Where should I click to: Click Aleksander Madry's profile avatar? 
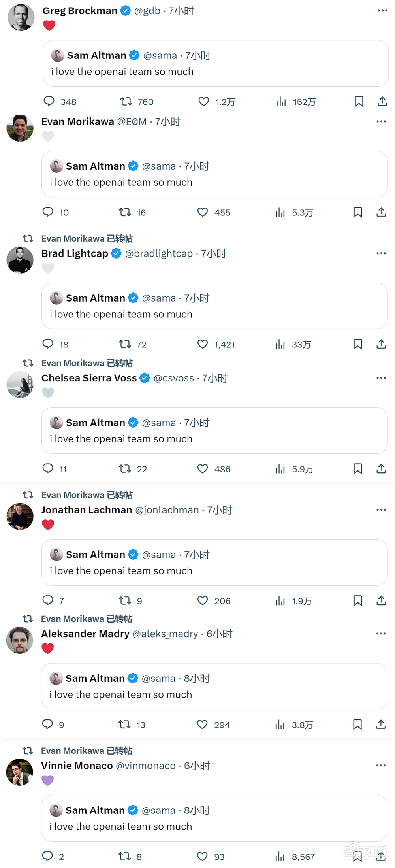[20, 640]
